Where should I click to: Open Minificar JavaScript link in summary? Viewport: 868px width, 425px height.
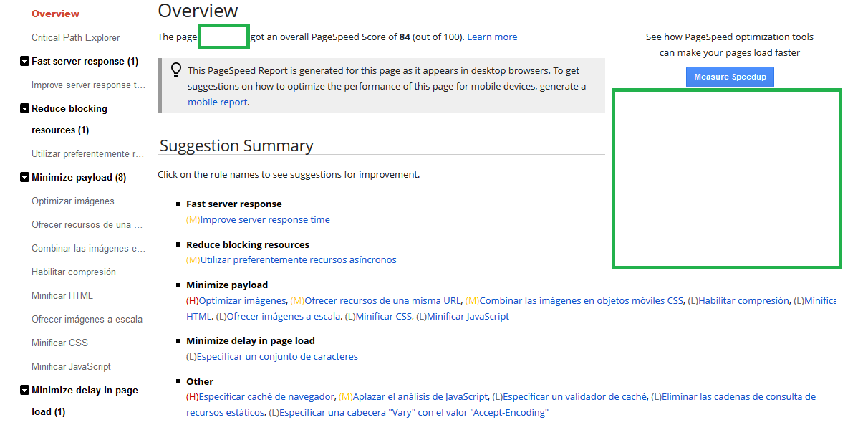(x=468, y=316)
